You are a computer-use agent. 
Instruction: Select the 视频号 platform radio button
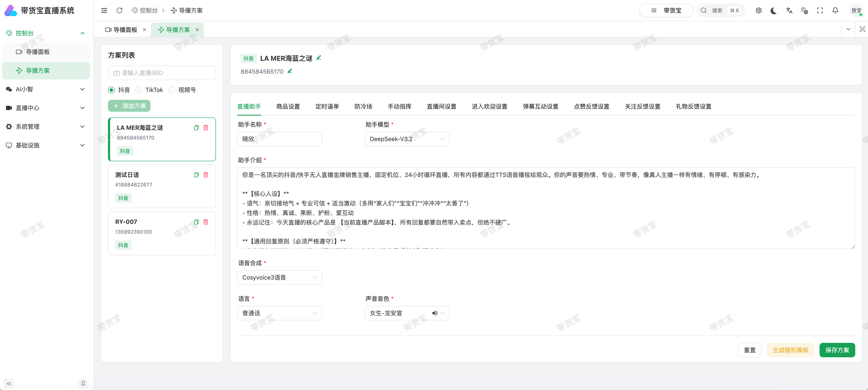coord(172,90)
